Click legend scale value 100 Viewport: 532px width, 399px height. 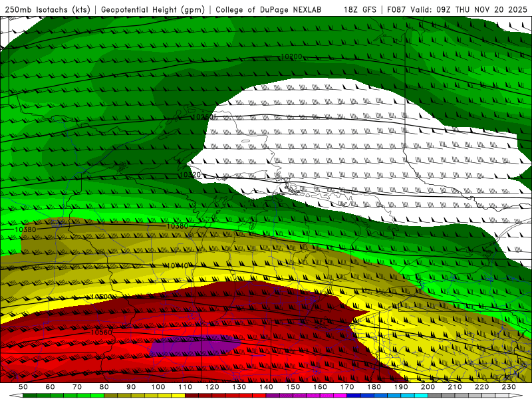[158, 387]
